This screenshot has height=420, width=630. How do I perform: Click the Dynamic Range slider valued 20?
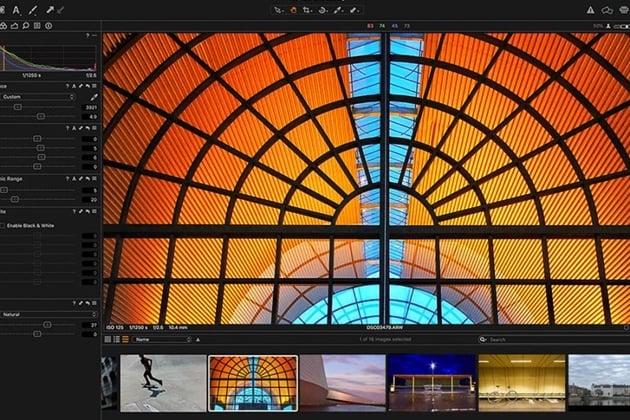pyautogui.click(x=14, y=199)
